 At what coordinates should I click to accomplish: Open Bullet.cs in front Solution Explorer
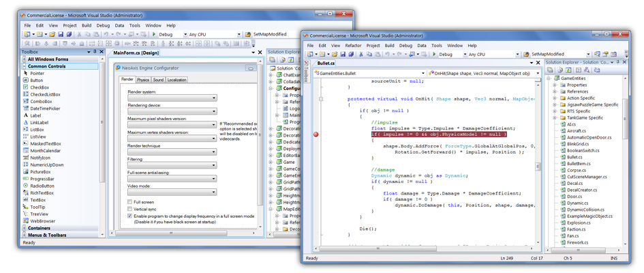[574, 158]
